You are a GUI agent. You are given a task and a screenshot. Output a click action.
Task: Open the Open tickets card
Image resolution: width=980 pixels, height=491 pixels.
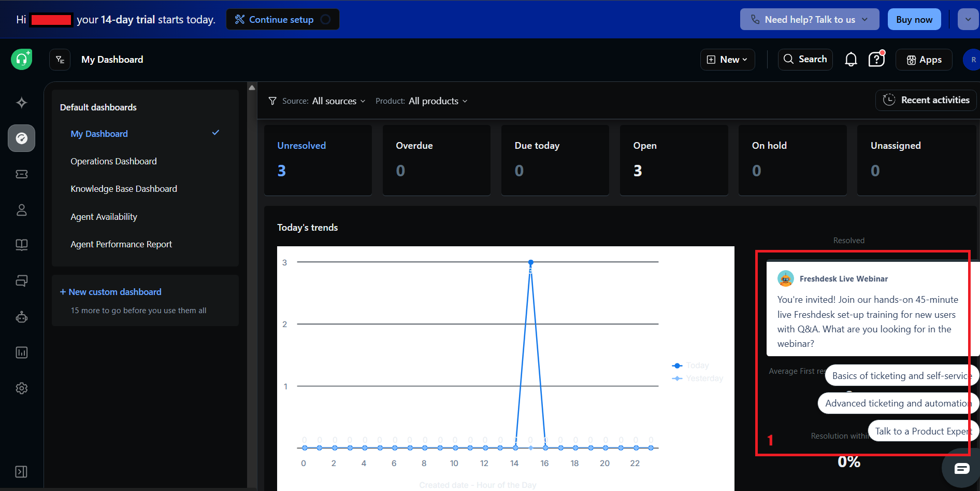pos(674,160)
